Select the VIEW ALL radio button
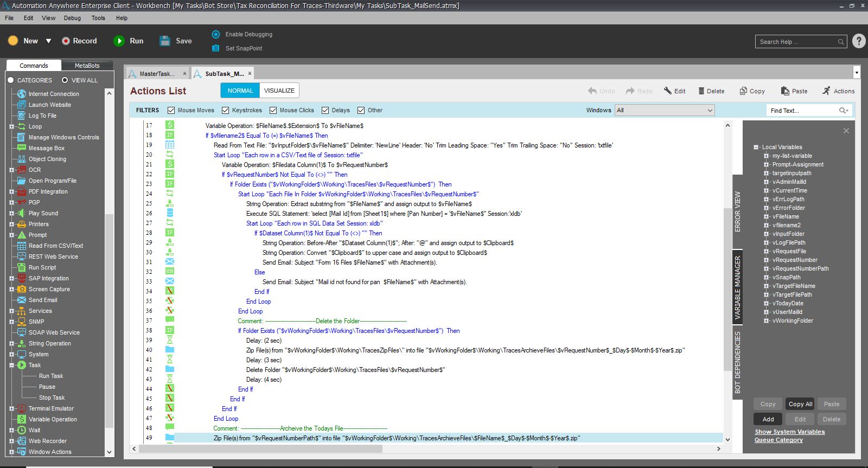This screenshot has height=468, width=868. (65, 80)
